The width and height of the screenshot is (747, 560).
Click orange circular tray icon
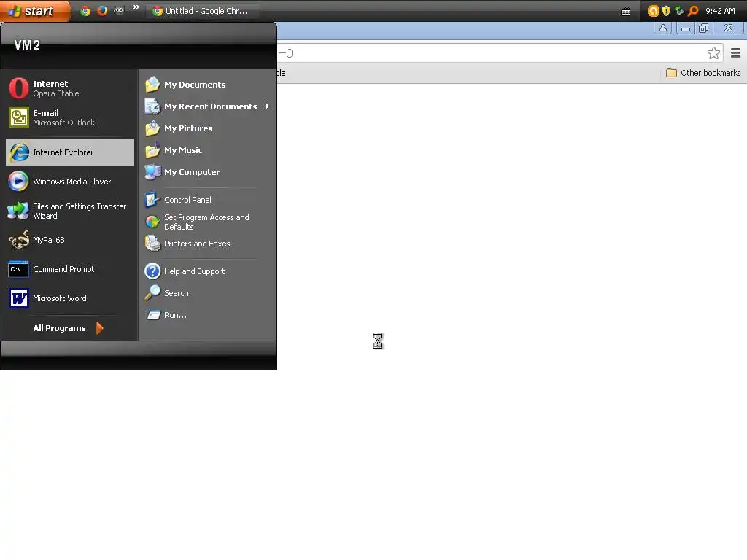(653, 11)
